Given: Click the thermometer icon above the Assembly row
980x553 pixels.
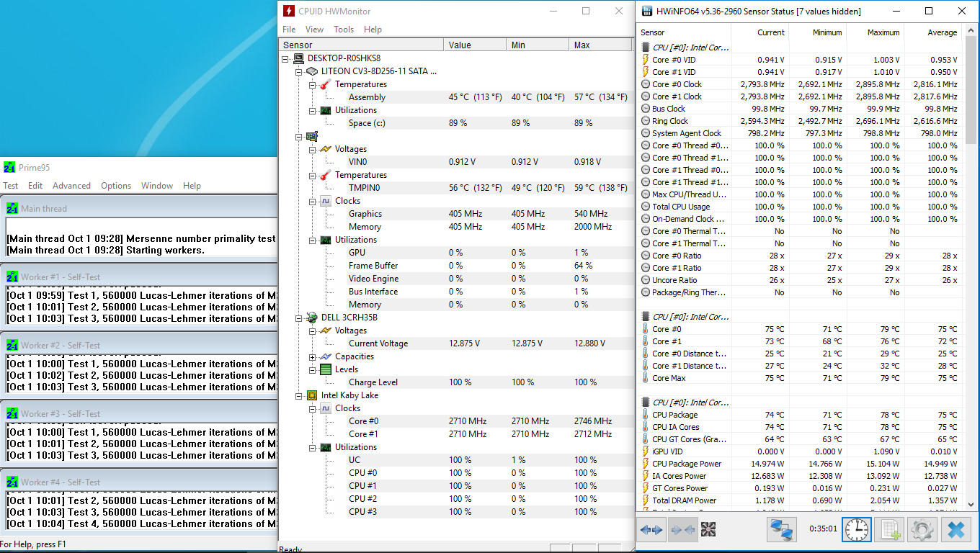Looking at the screenshot, I should point(326,84).
